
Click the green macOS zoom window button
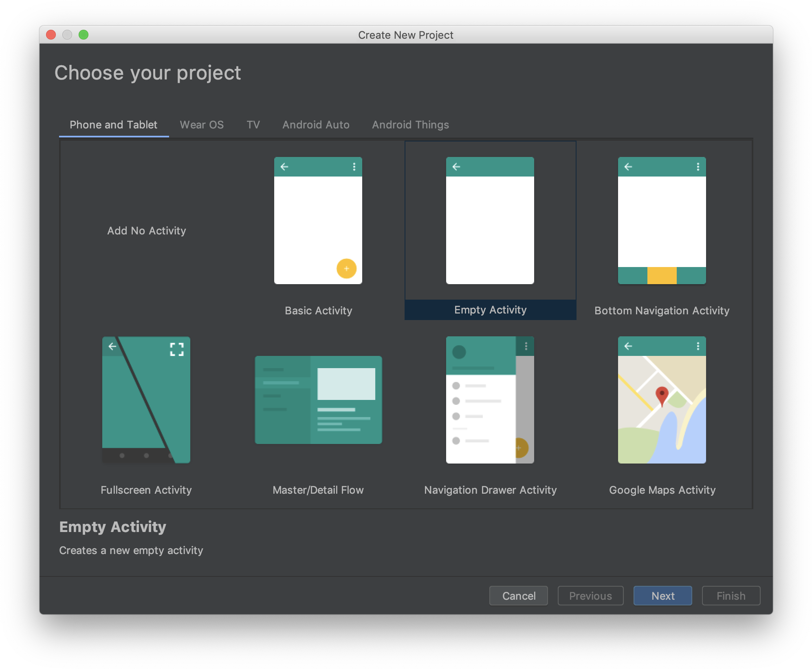click(x=84, y=35)
